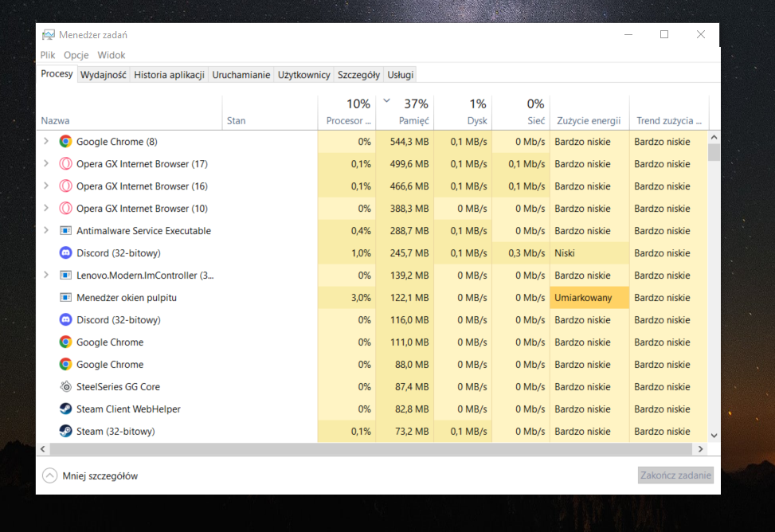Viewport: 775px width, 532px height.
Task: Expand Opera GX Internet Browser (17) group
Action: 46,163
